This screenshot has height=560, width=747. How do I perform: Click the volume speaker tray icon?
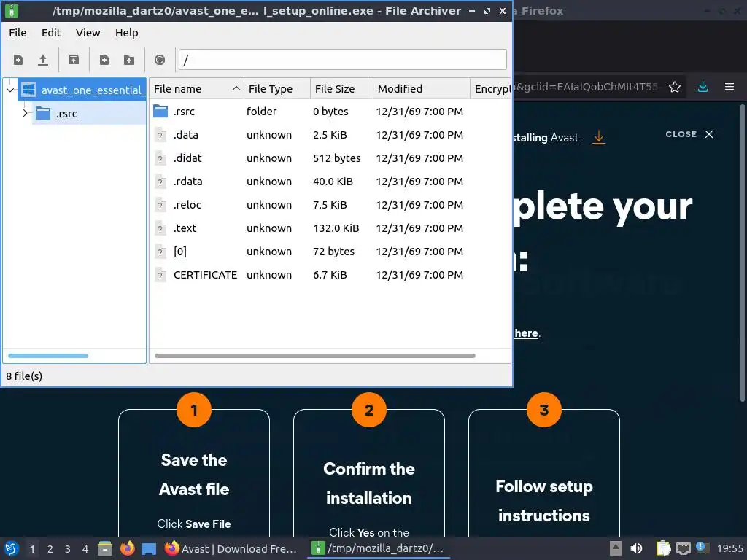[636, 548]
